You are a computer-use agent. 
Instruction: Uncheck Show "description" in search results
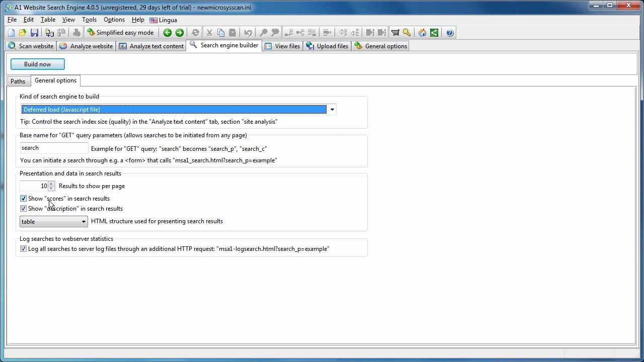[x=23, y=209]
